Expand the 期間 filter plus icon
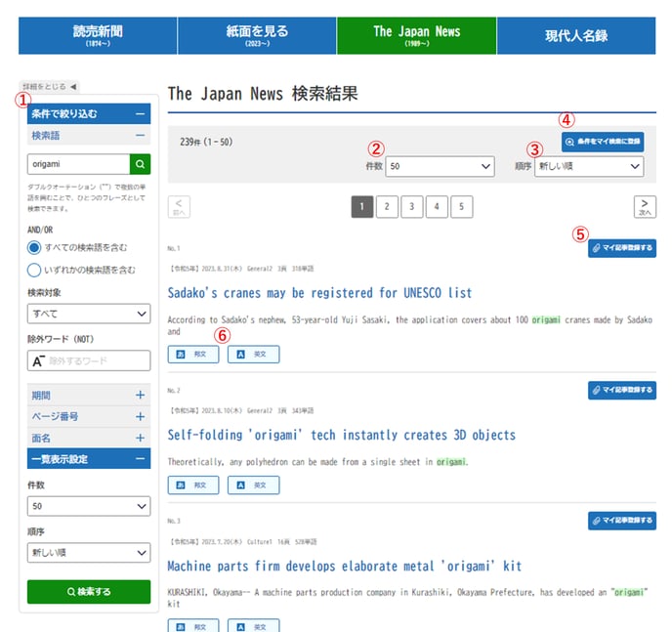The width and height of the screenshot is (672, 632). (141, 396)
